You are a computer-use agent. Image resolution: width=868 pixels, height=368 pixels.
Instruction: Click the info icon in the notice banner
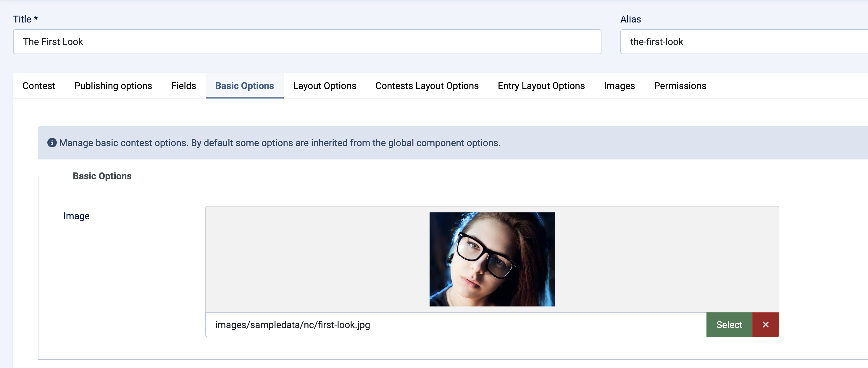pyautogui.click(x=52, y=143)
